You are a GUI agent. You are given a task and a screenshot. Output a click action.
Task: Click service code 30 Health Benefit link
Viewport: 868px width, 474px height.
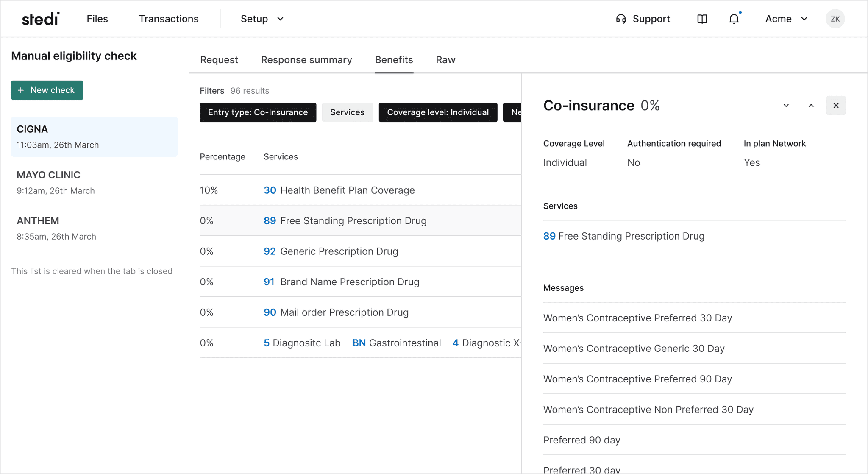click(x=270, y=190)
